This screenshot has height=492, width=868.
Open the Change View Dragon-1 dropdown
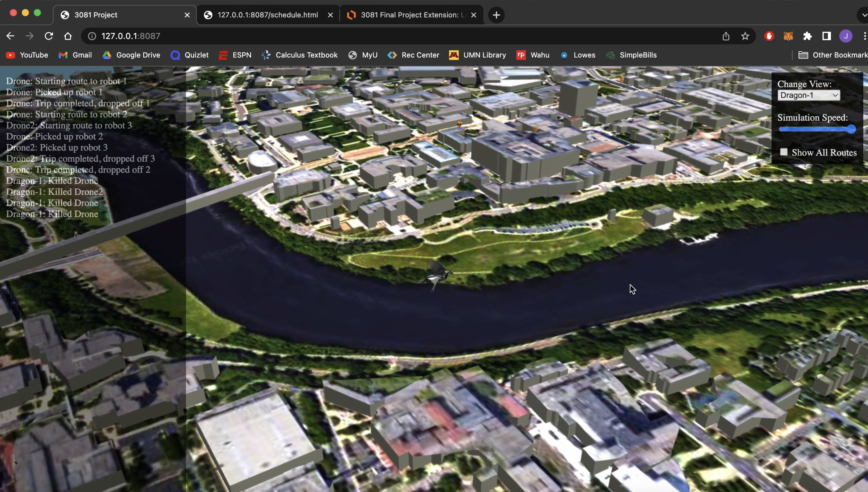click(809, 95)
